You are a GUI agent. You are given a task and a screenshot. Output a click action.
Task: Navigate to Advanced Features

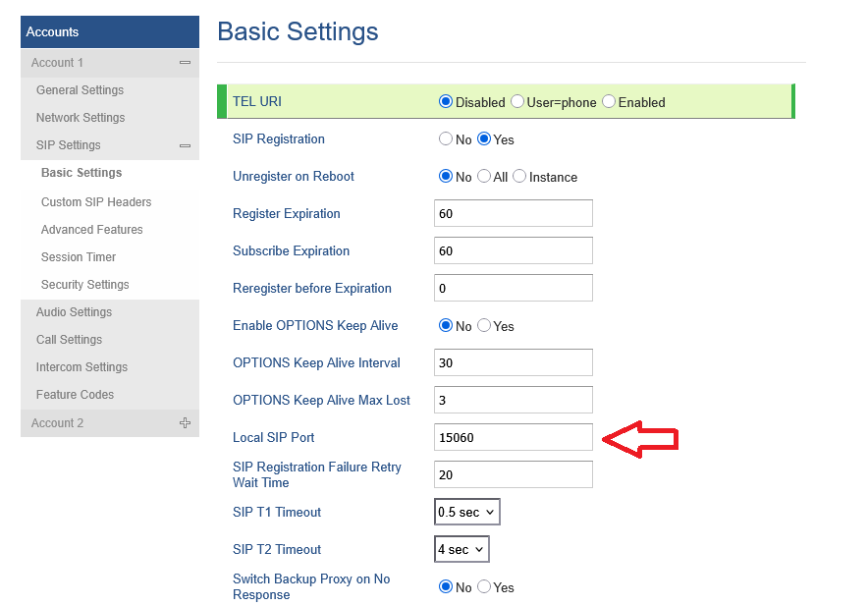pos(91,230)
